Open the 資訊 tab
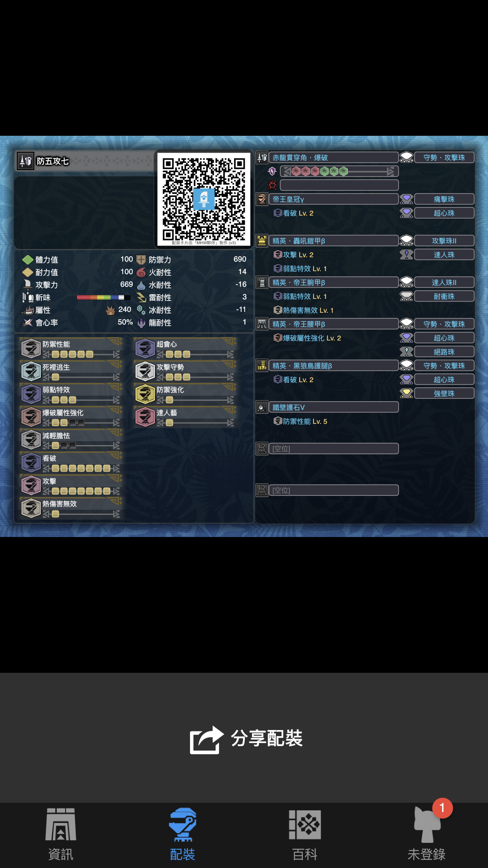 [x=61, y=835]
